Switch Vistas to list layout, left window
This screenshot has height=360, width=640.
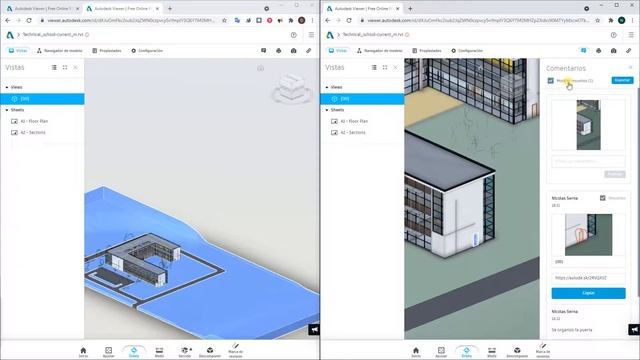[x=54, y=67]
